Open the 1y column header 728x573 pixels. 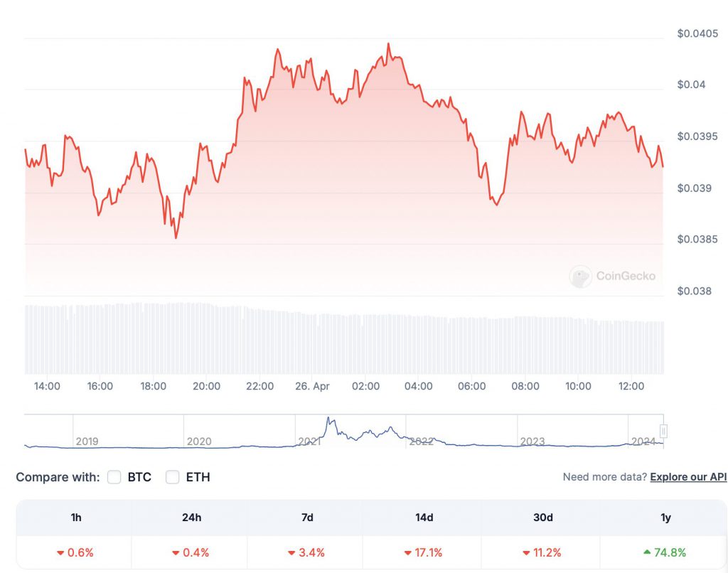665,518
